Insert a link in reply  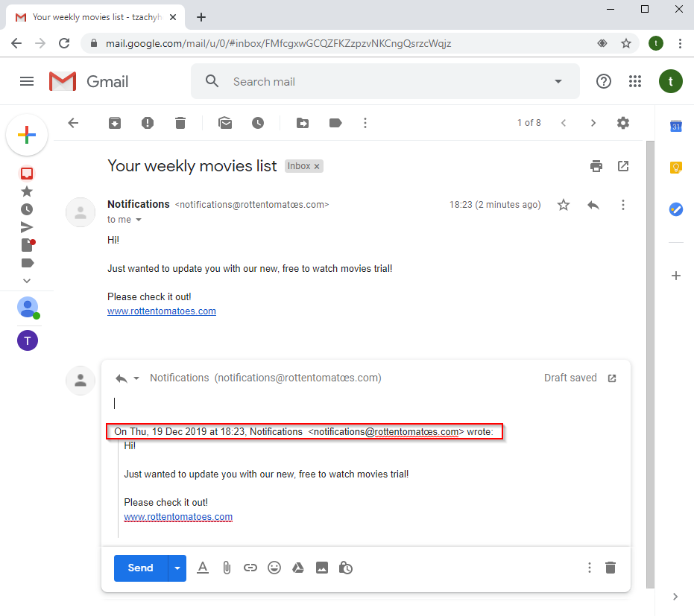tap(250, 568)
